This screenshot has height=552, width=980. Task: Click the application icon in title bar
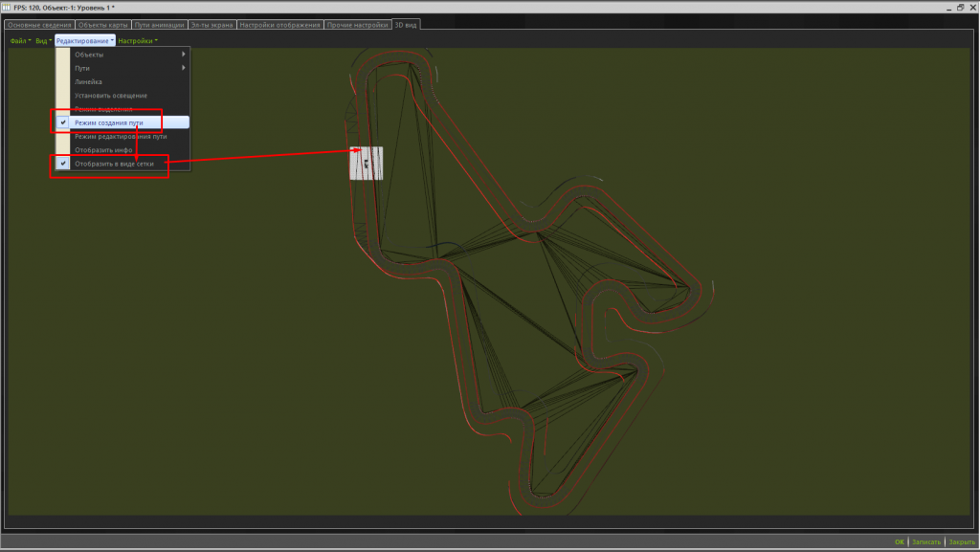pyautogui.click(x=7, y=7)
